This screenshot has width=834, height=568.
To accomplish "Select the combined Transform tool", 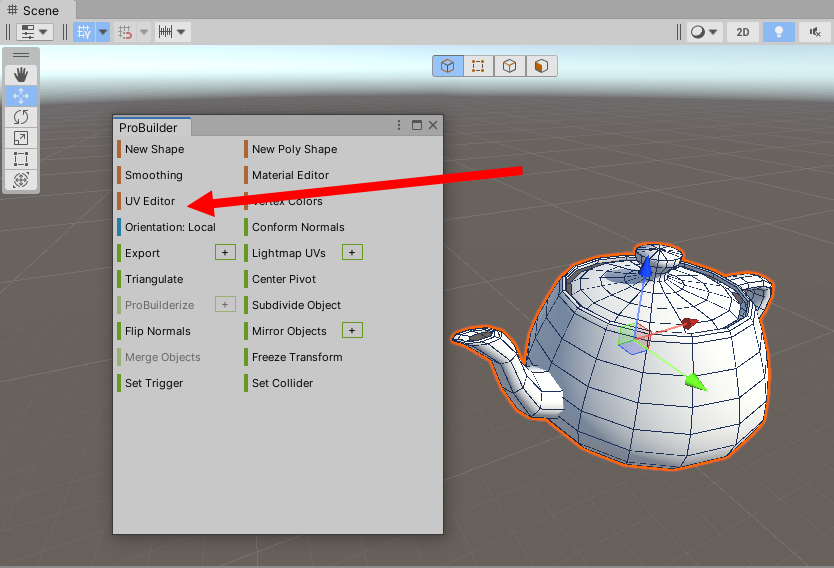I will tap(21, 180).
